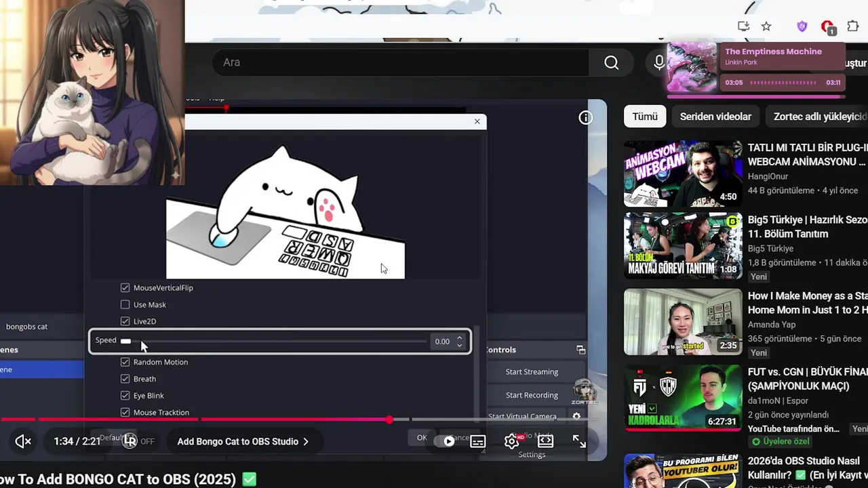Image resolution: width=868 pixels, height=488 pixels.
Task: Toggle the Mouse Tracktion checkbox
Action: [x=125, y=412]
